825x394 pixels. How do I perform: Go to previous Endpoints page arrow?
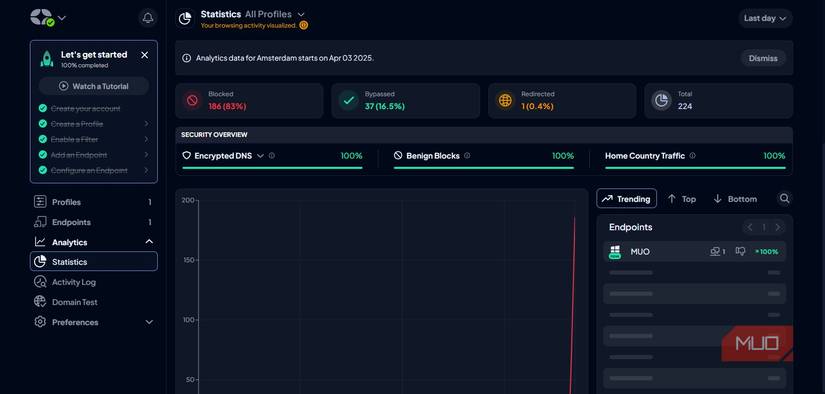(750, 227)
